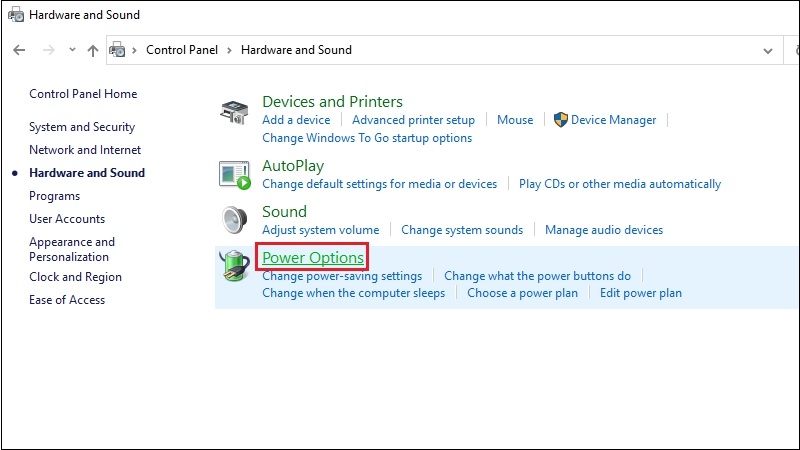Open the Sound heading
The image size is (800, 450).
click(x=284, y=211)
